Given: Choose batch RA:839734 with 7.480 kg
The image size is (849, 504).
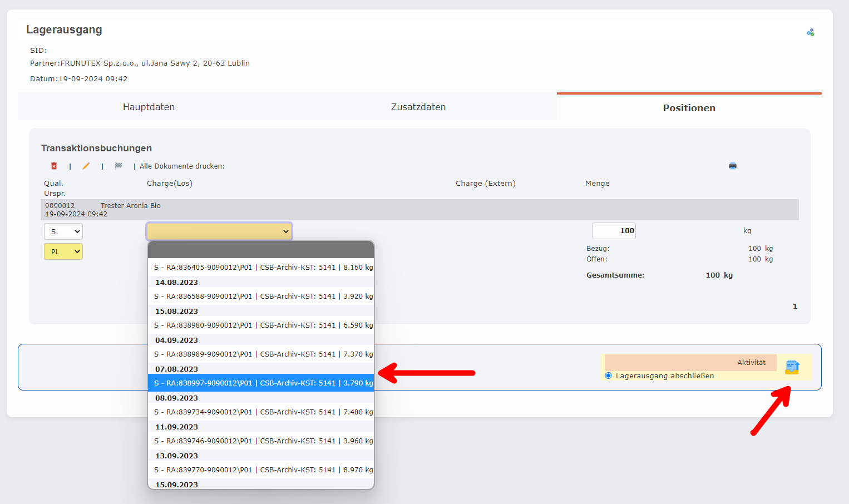Looking at the screenshot, I should point(260,412).
